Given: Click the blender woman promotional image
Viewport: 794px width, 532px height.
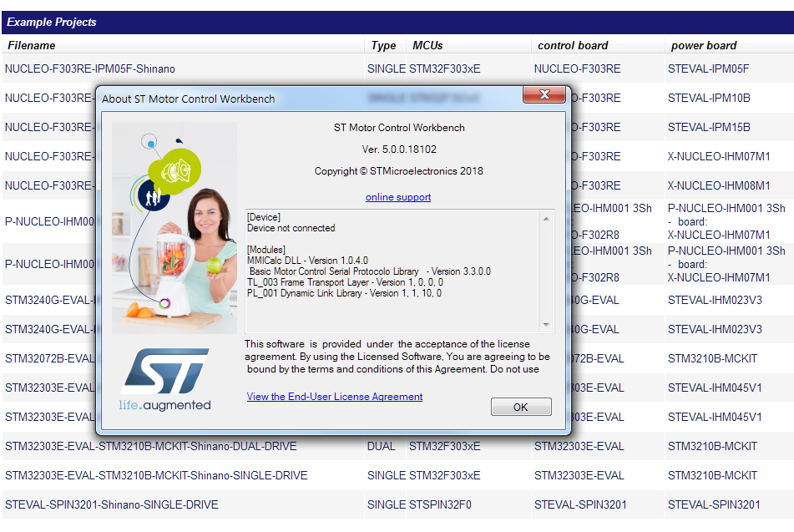Looking at the screenshot, I should coord(174,227).
